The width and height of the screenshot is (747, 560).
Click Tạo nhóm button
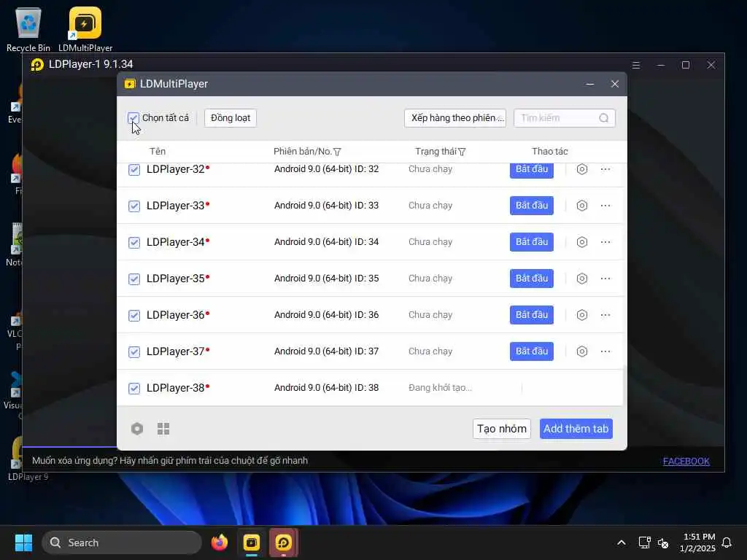point(502,429)
